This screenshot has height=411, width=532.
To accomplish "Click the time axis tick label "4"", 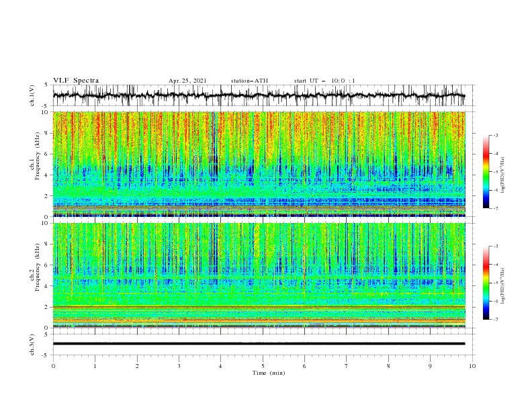I will click(220, 366).
